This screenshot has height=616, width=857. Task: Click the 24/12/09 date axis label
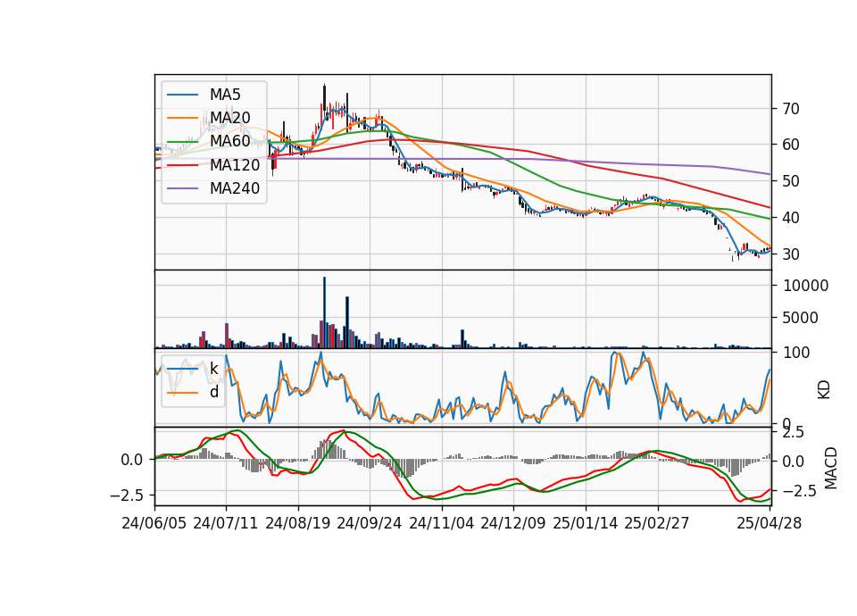[513, 523]
